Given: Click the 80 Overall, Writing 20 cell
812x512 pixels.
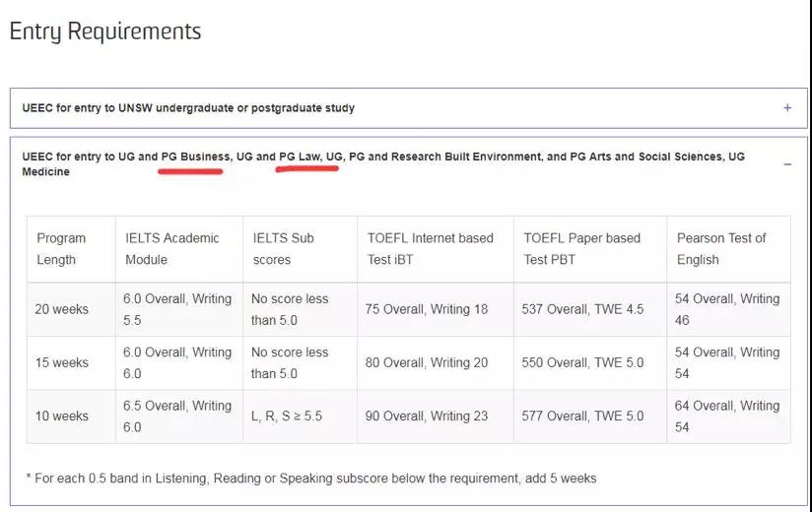Looking at the screenshot, I should coord(436,362).
